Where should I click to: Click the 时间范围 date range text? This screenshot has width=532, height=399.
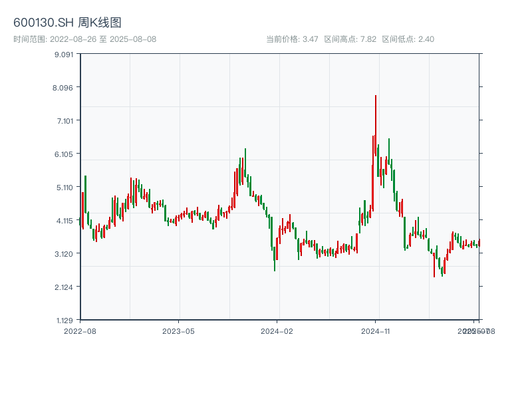click(x=85, y=39)
